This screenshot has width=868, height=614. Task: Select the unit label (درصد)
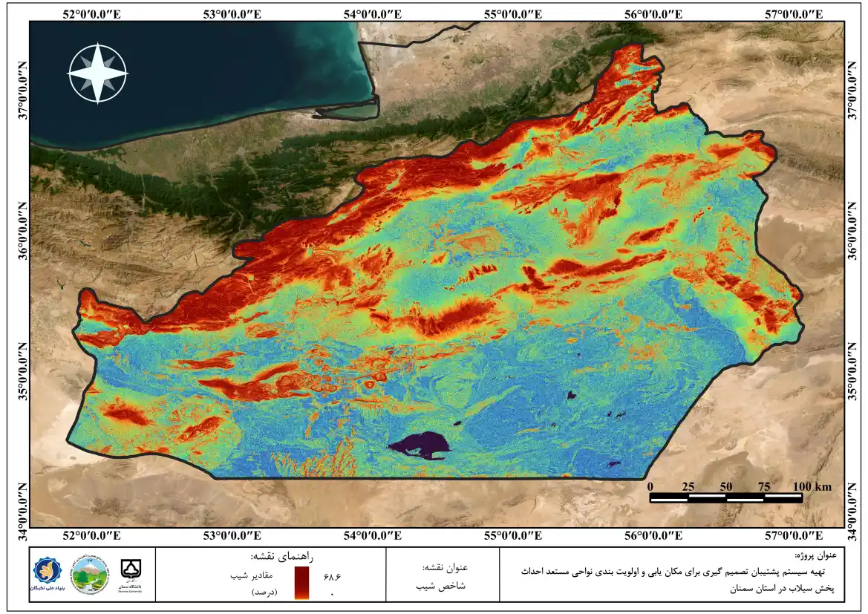click(x=264, y=592)
